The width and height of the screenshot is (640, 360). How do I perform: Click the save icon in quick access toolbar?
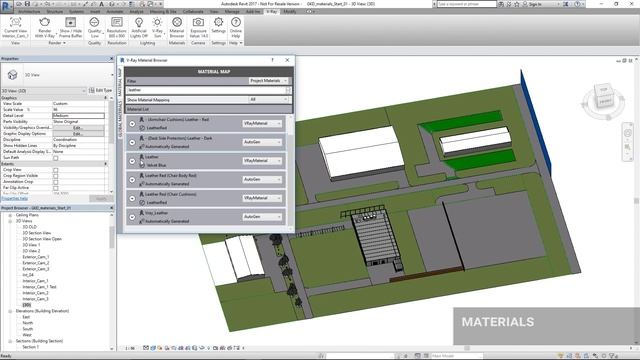(27, 4)
